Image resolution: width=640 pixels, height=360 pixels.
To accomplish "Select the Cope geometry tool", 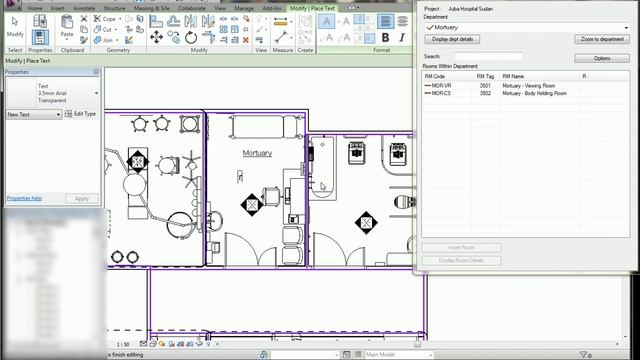I will 105,19.
